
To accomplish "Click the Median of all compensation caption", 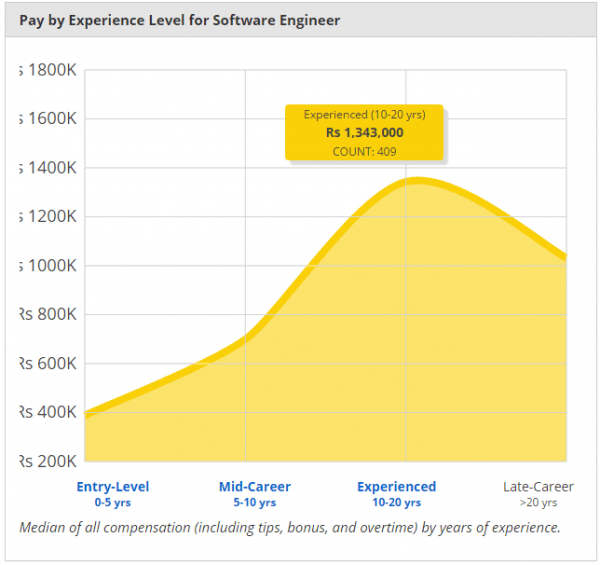I will tap(290, 527).
